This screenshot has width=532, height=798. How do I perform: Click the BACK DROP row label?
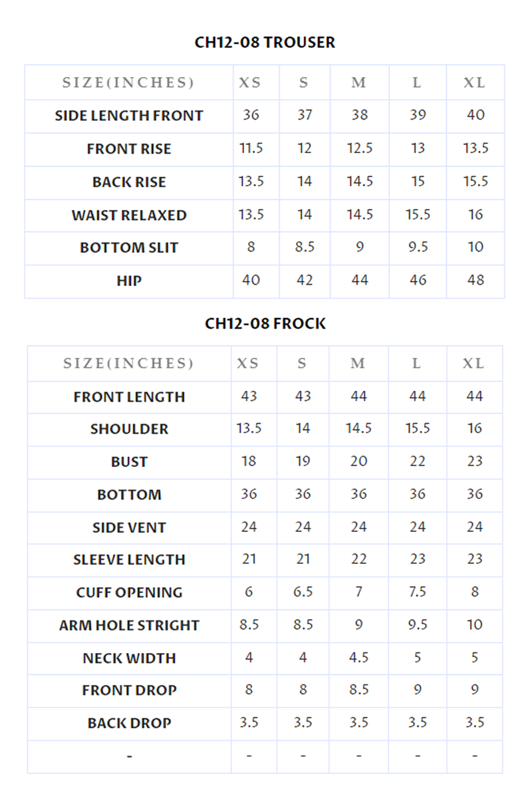(x=129, y=724)
